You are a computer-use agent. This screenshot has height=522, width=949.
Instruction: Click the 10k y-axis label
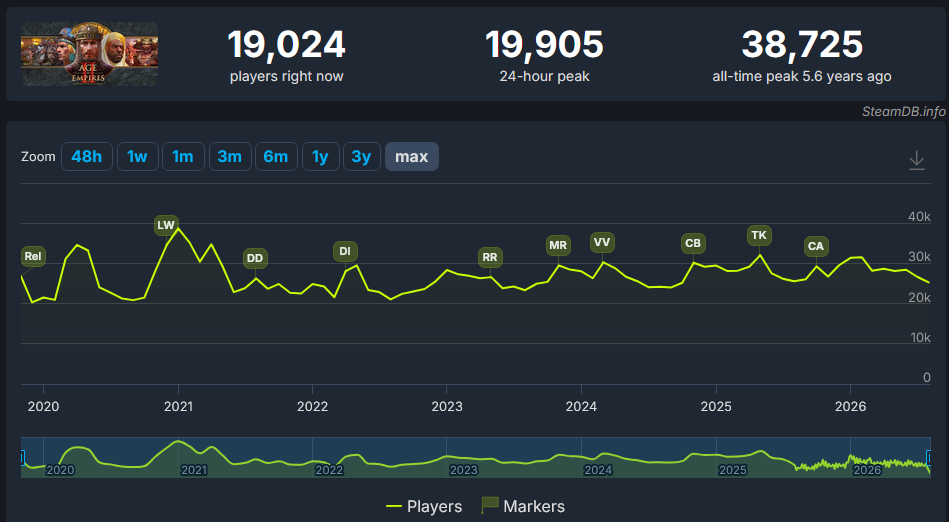(921, 338)
